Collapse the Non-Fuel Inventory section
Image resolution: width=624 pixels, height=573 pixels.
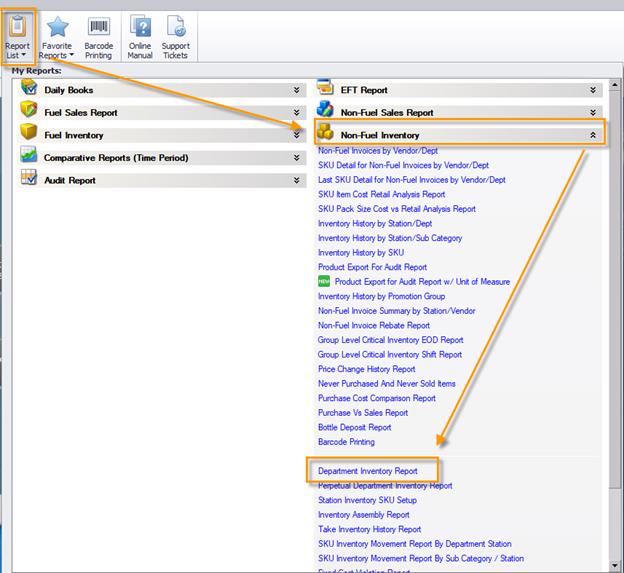coord(593,134)
